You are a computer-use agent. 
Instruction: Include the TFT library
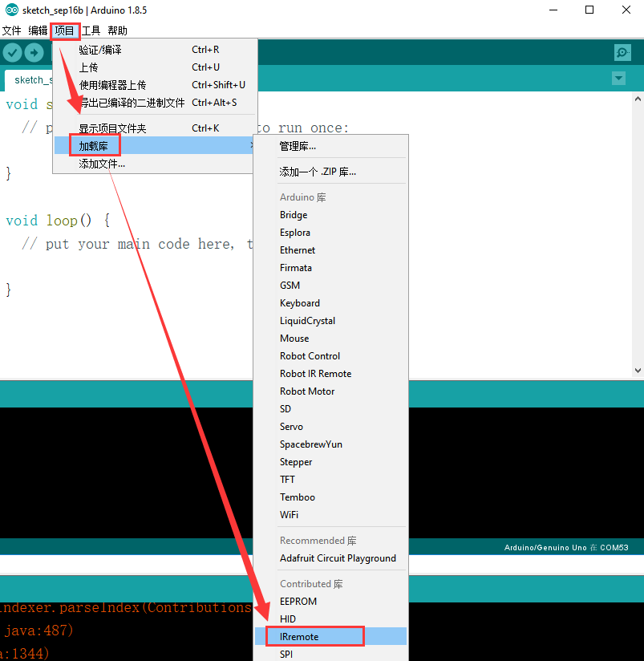(331, 480)
